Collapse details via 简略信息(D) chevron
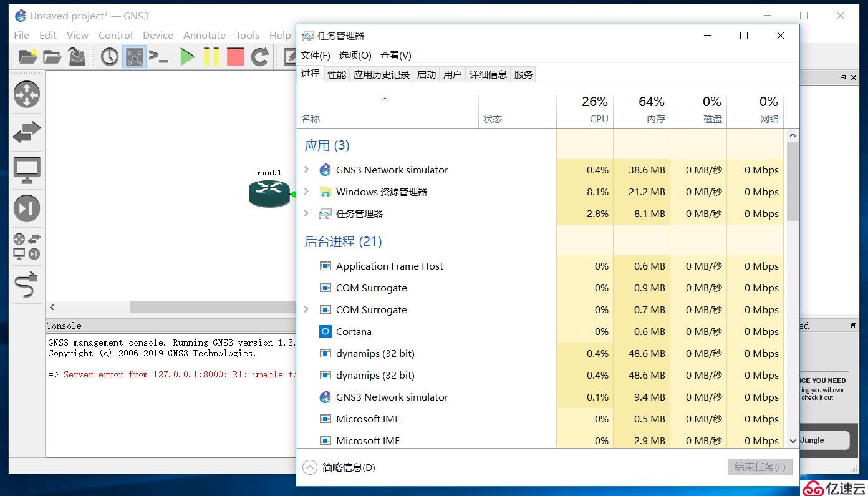868x496 pixels. coord(310,467)
